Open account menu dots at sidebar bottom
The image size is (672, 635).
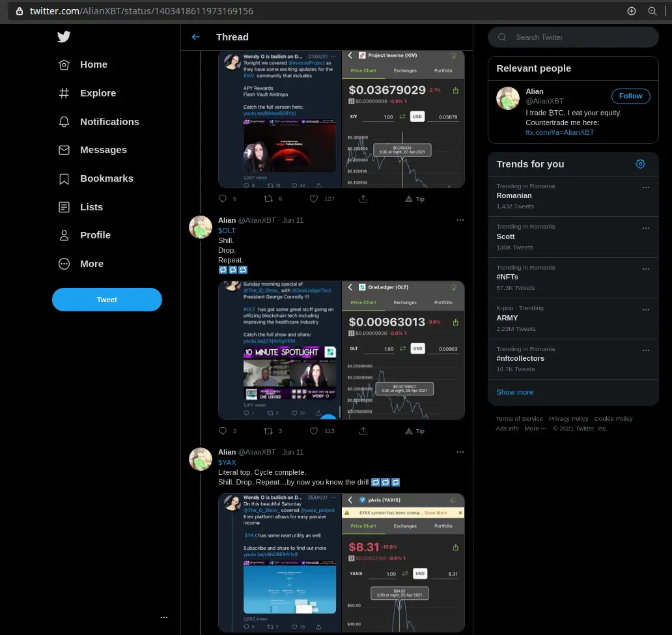(x=163, y=618)
